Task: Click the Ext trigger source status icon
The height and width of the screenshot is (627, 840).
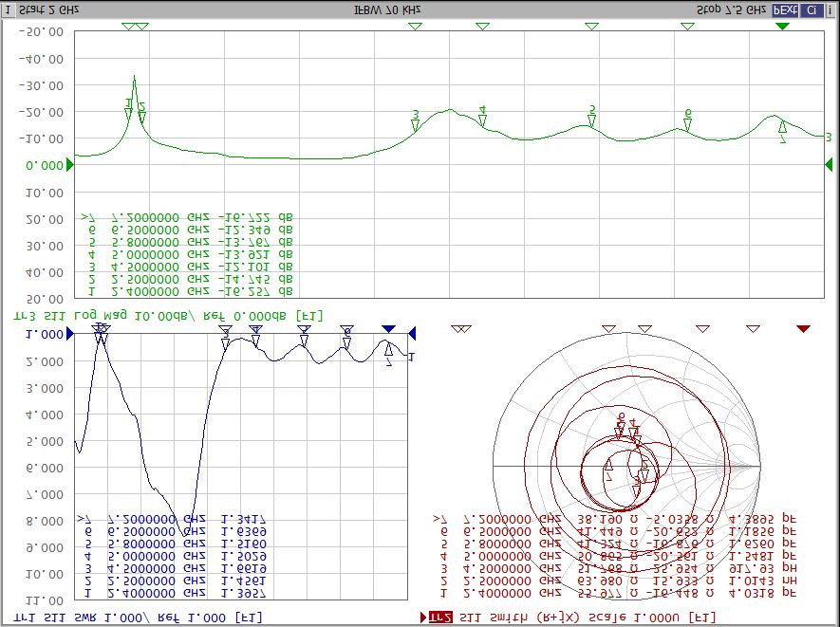Action: tap(784, 9)
